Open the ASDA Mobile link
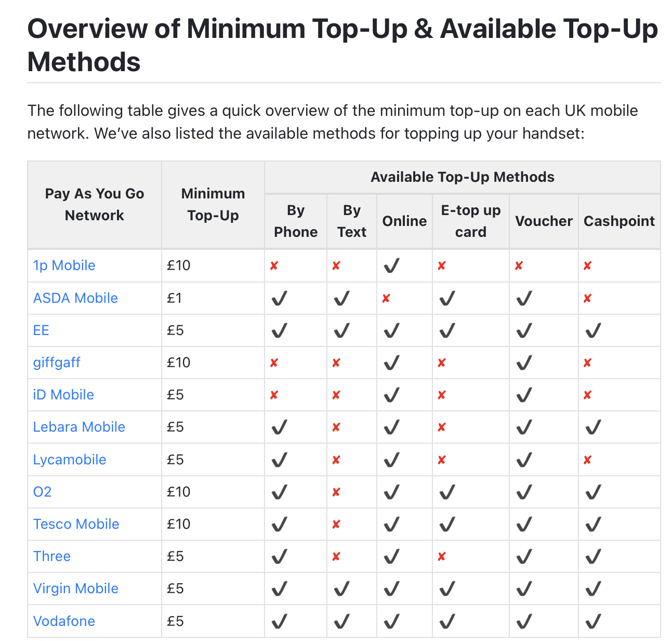 click(x=75, y=298)
